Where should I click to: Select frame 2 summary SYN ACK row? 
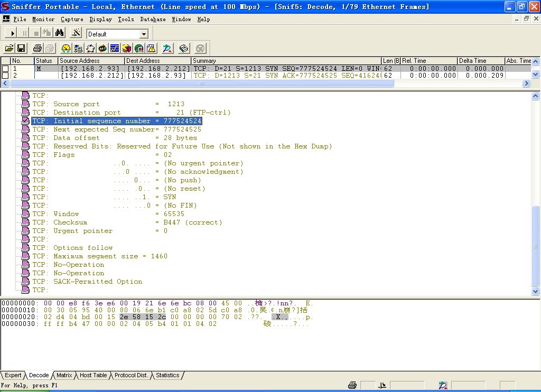tap(286, 75)
